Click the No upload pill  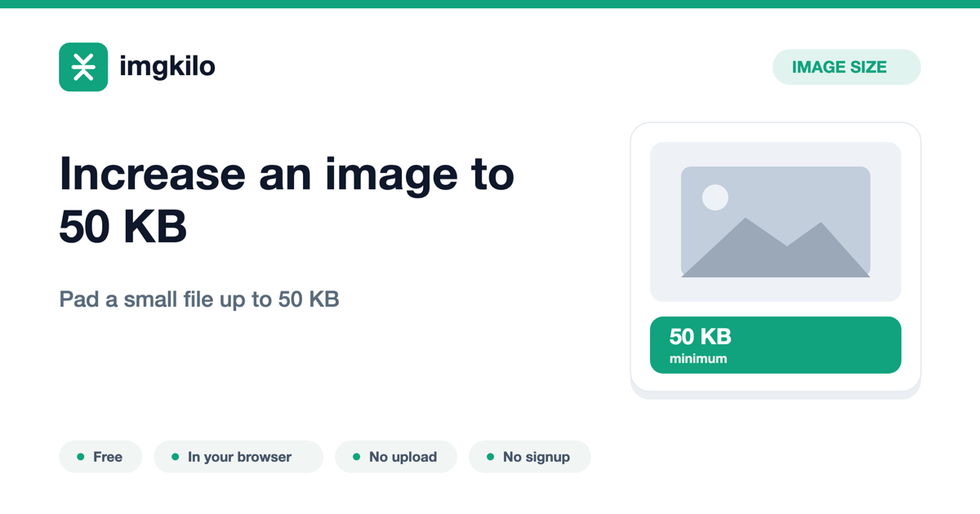(396, 457)
